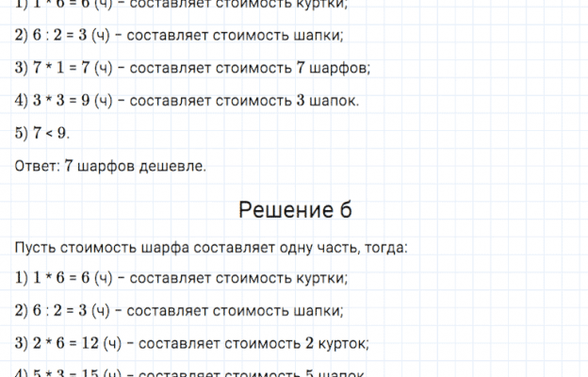Click the equation "4) 3 * 3 = 9 (ч)"
The width and height of the screenshot is (588, 377).
coord(67,101)
